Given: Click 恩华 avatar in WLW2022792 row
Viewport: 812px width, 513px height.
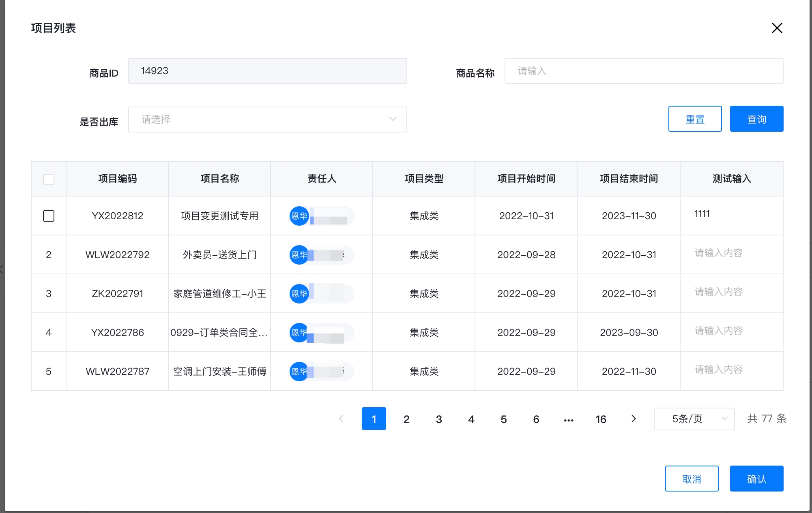Looking at the screenshot, I should point(299,255).
